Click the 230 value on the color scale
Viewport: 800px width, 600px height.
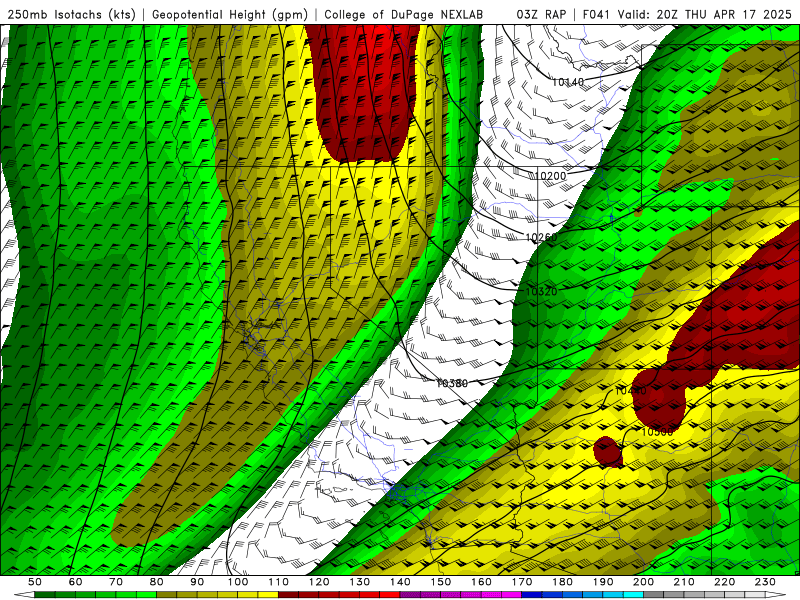766,582
